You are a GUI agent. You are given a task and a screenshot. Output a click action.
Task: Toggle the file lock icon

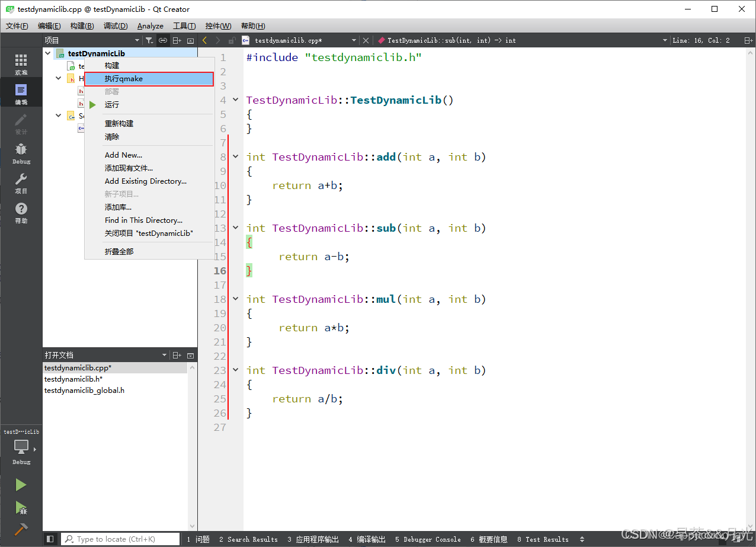(232, 40)
